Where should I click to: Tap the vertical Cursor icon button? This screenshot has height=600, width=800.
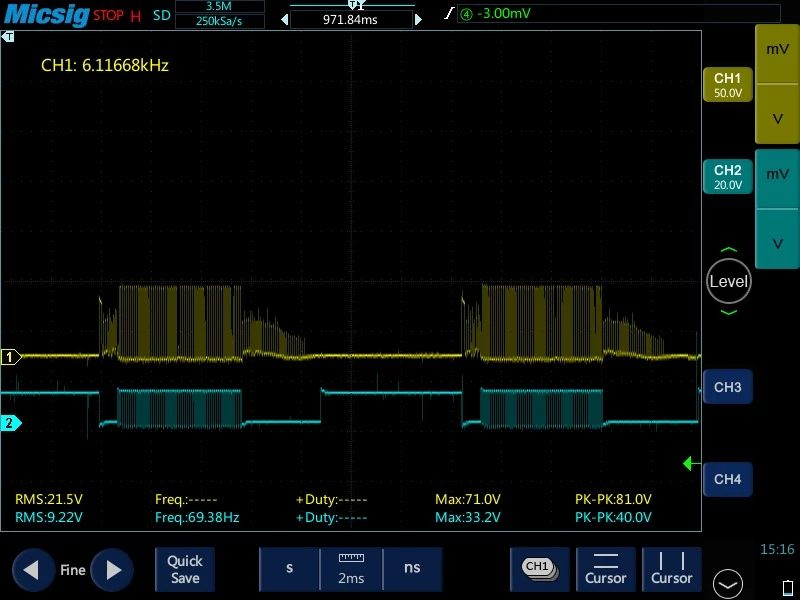coord(671,569)
